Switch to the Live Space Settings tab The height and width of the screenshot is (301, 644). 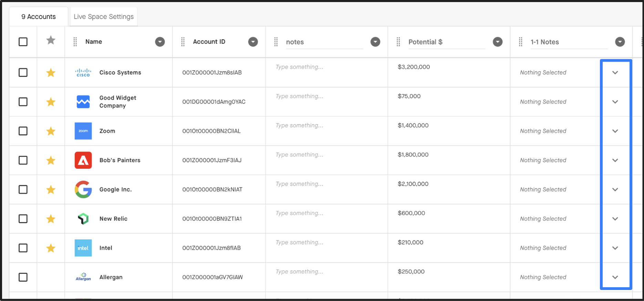(x=104, y=17)
